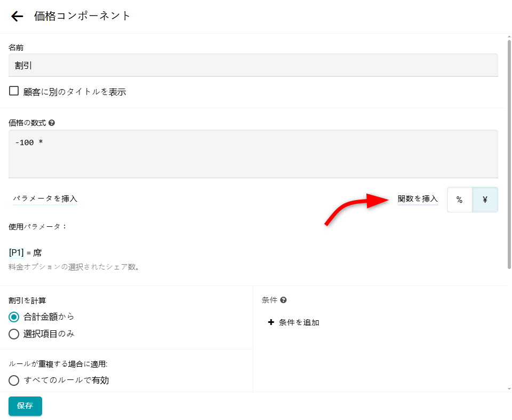This screenshot has height=420, width=512.
Task: Click the 関数を挿入 link
Action: coord(418,199)
